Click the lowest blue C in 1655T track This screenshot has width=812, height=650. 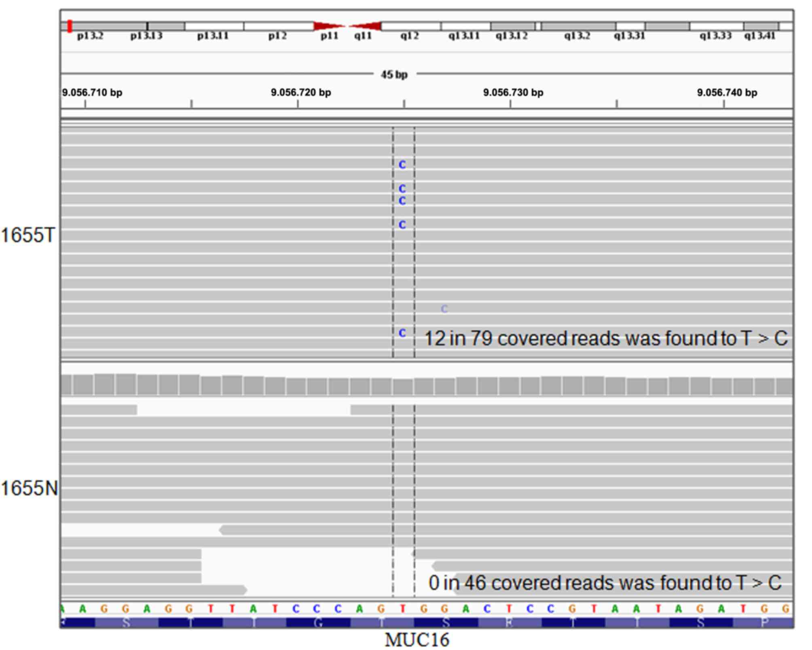(402, 333)
